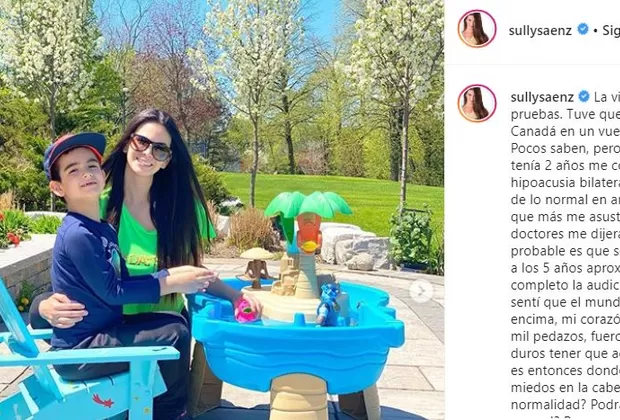
Task: Open sullysaenz avatar next to the caption
Action: (477, 103)
